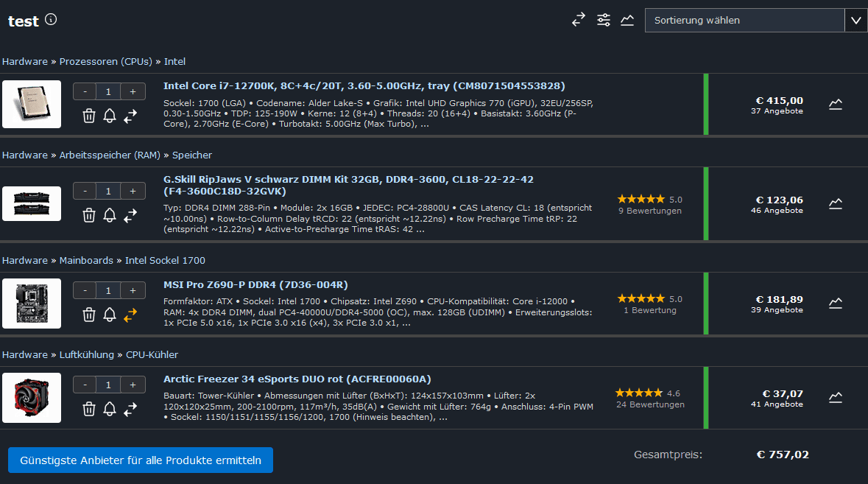Open Arctic Freezer cooler thumbnail image

click(x=32, y=398)
